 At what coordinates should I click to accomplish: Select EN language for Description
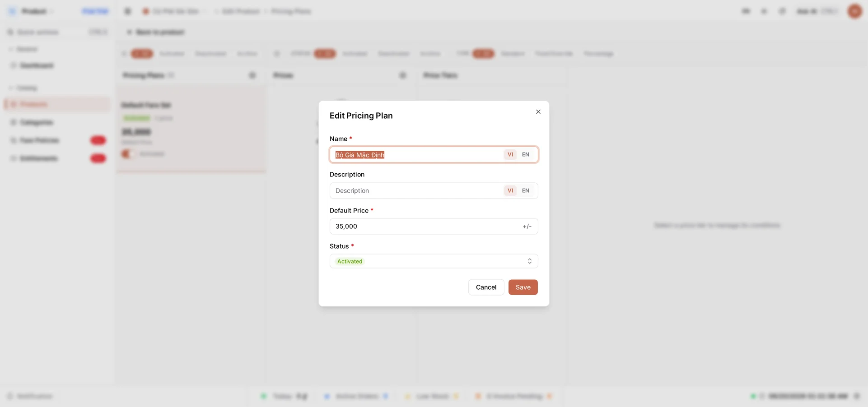[x=526, y=191]
